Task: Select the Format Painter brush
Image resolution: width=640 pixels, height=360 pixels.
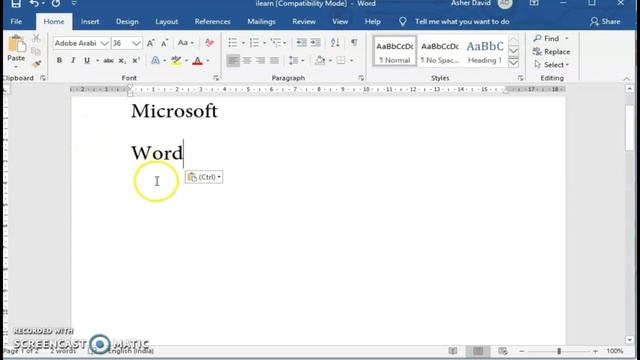Action: tap(36, 64)
